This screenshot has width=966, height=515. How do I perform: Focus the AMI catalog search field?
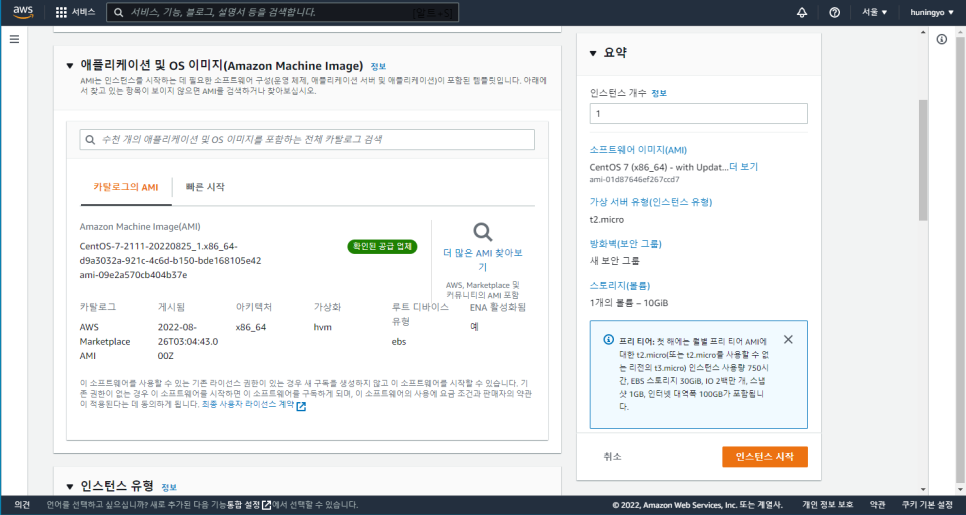click(x=307, y=140)
